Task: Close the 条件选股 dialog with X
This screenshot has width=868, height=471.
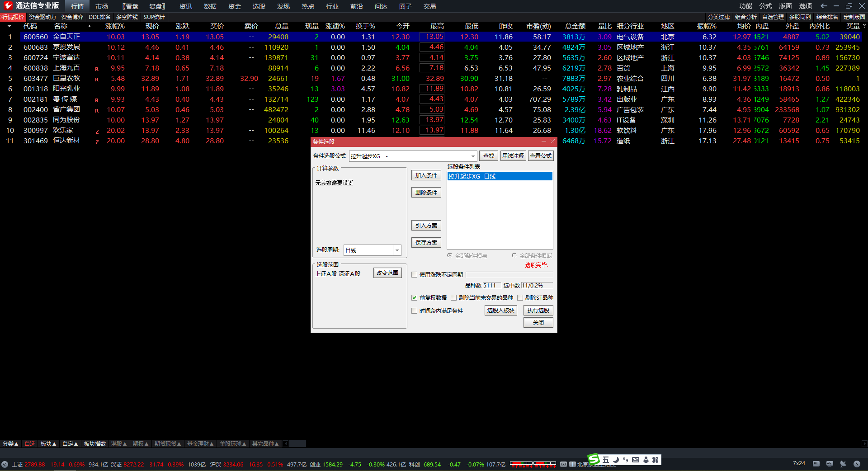Action: tap(552, 141)
